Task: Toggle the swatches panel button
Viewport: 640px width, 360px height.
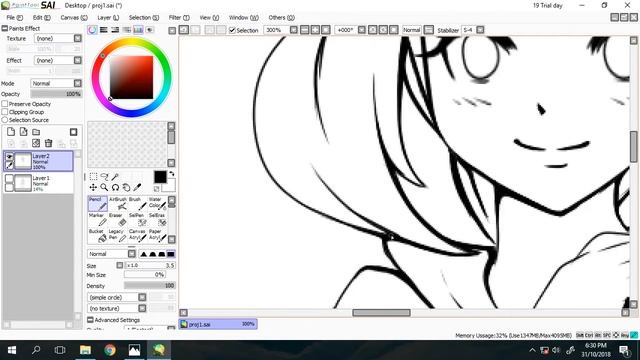Action: coord(138,30)
